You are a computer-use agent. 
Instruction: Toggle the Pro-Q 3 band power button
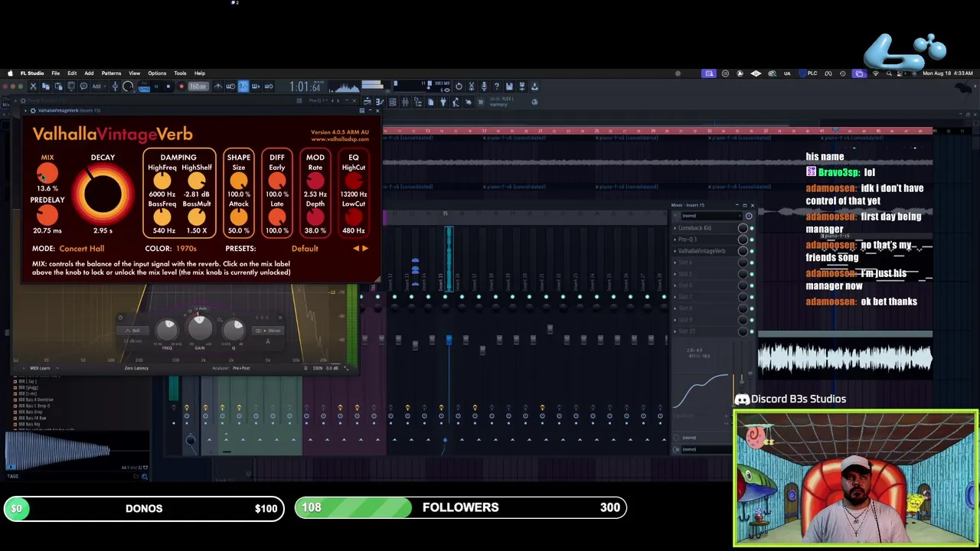coord(120,318)
